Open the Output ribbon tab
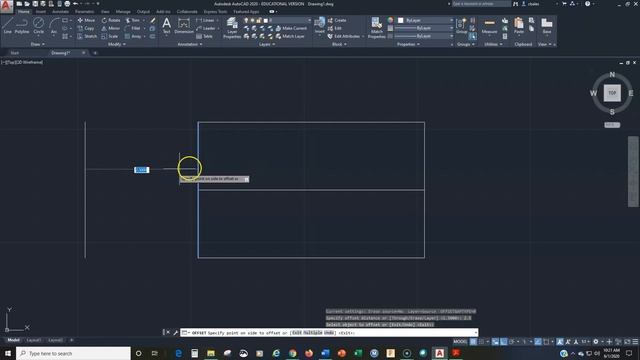The width and height of the screenshot is (640, 360). pyautogui.click(x=143, y=12)
